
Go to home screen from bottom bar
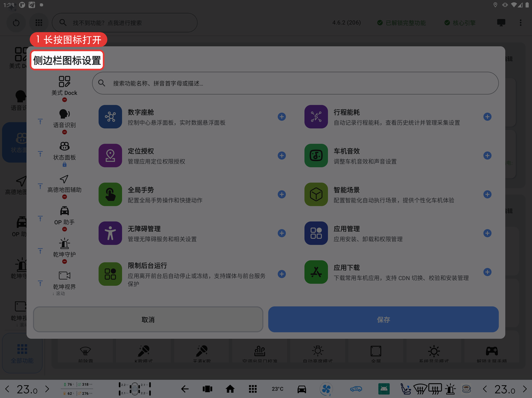pos(230,389)
